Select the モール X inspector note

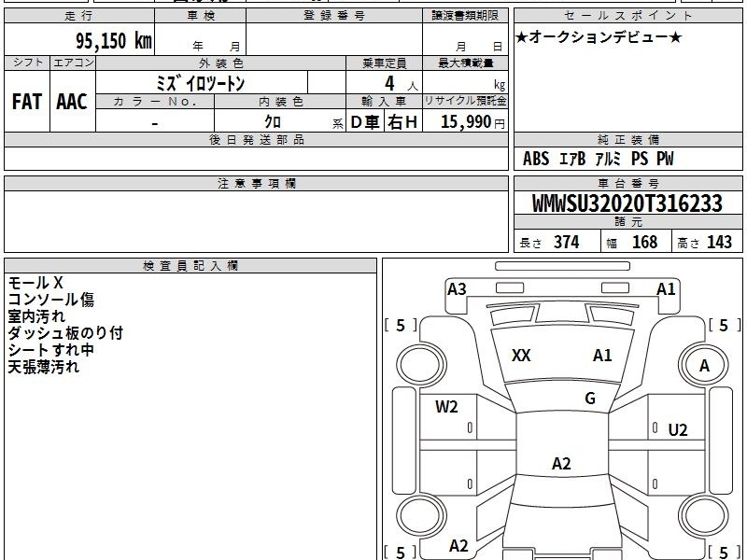(35, 283)
